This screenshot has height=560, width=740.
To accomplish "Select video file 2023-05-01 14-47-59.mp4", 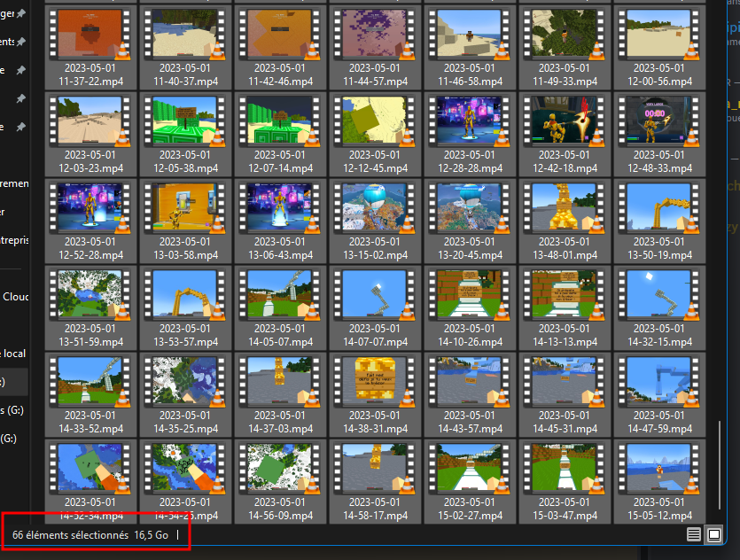I will tap(659, 394).
